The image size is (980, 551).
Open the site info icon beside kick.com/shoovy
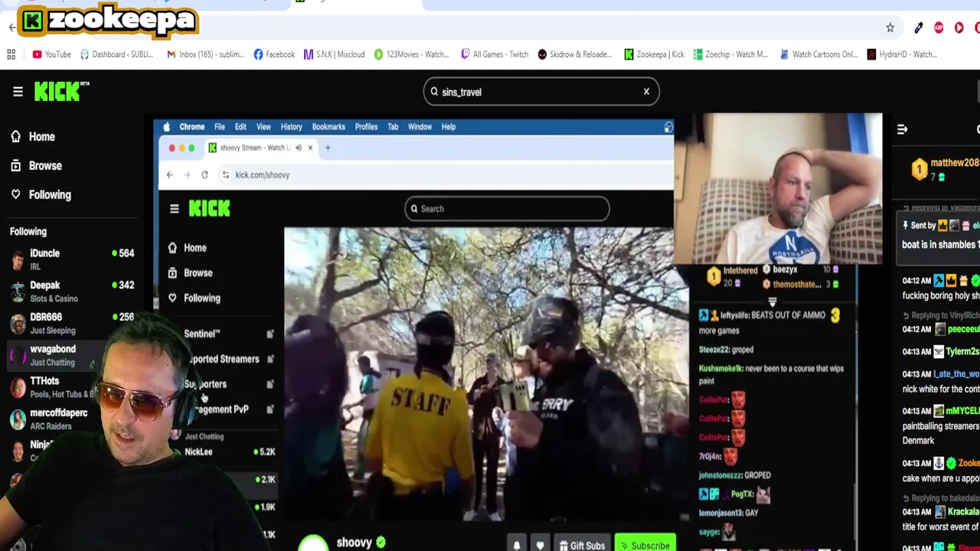point(225,175)
